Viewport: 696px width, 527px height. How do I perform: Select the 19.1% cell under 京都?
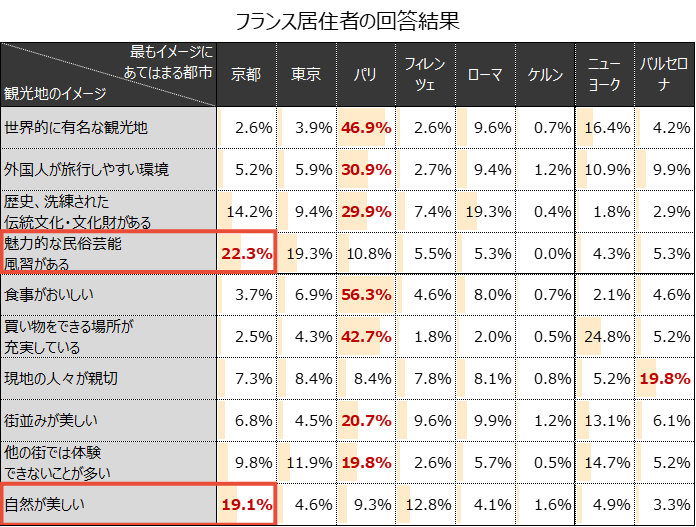pos(246,504)
